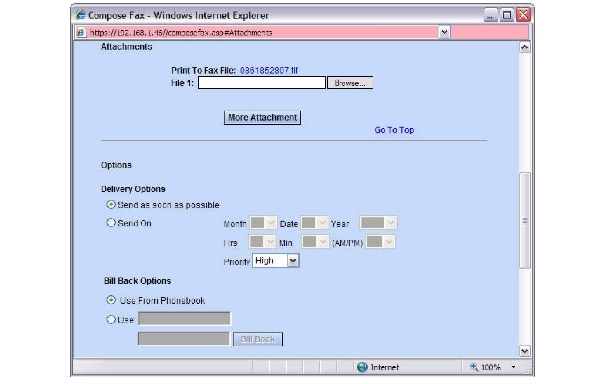Open the 0361852807.tif fax file link

coord(269,70)
